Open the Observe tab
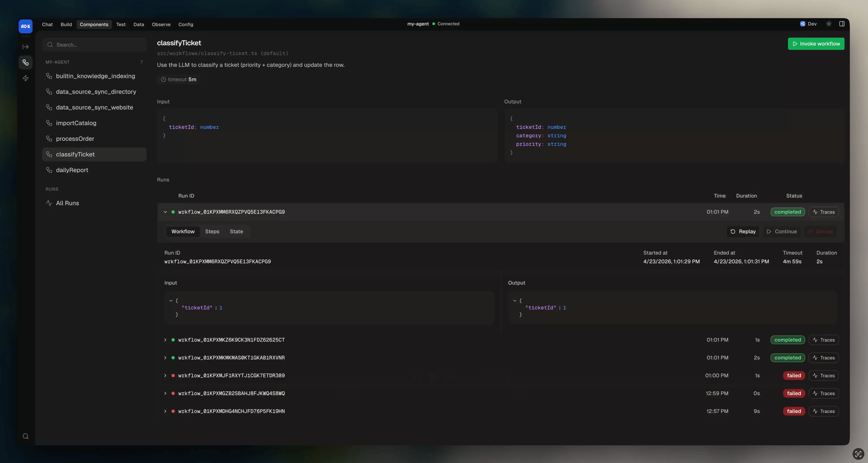The width and height of the screenshot is (868, 463). tap(161, 24)
